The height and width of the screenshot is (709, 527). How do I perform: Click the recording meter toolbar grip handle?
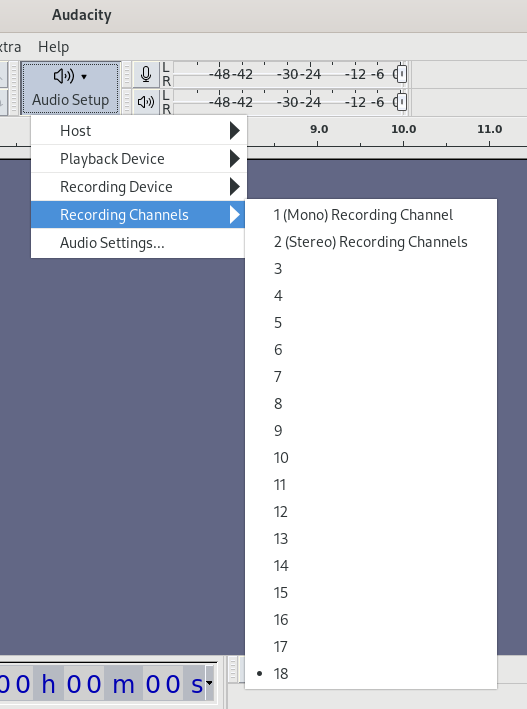pos(127,74)
